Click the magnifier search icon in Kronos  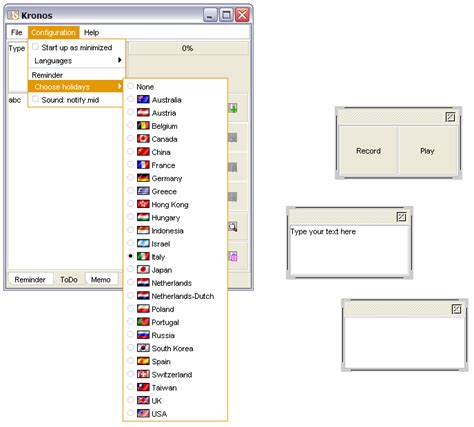click(x=233, y=227)
